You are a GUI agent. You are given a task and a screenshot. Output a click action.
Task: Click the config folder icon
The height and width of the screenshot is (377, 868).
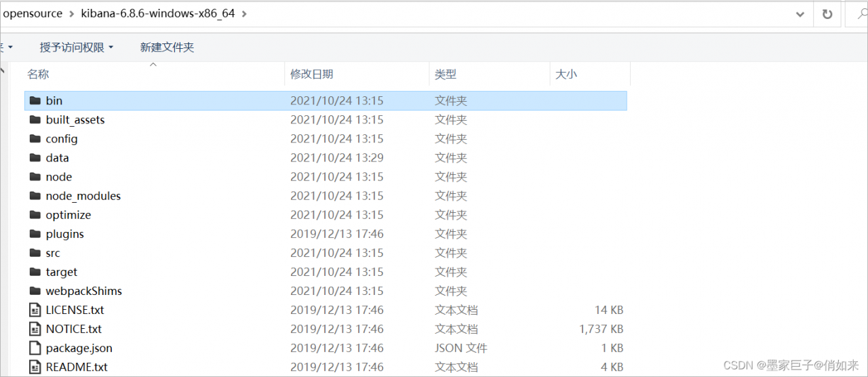pyautogui.click(x=35, y=138)
